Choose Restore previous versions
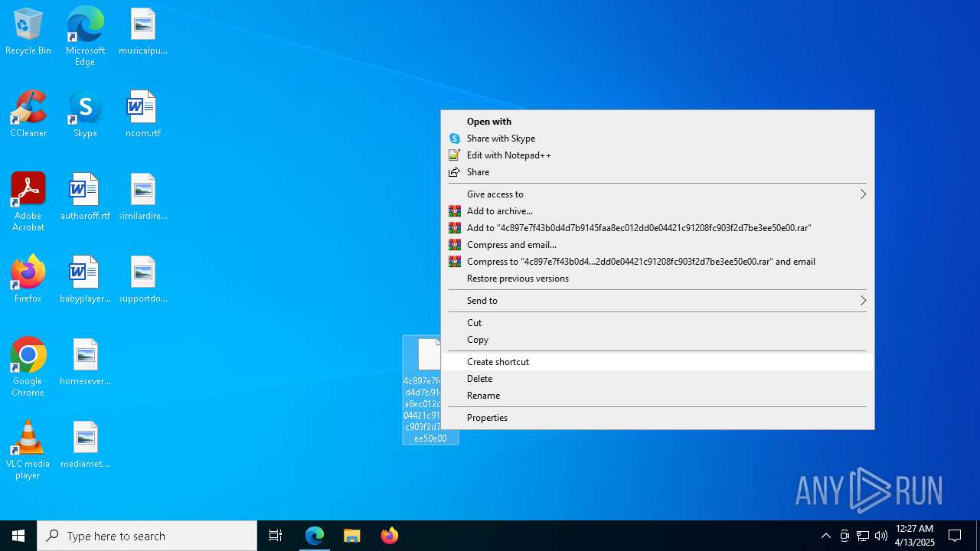The image size is (980, 551). [x=658, y=278]
